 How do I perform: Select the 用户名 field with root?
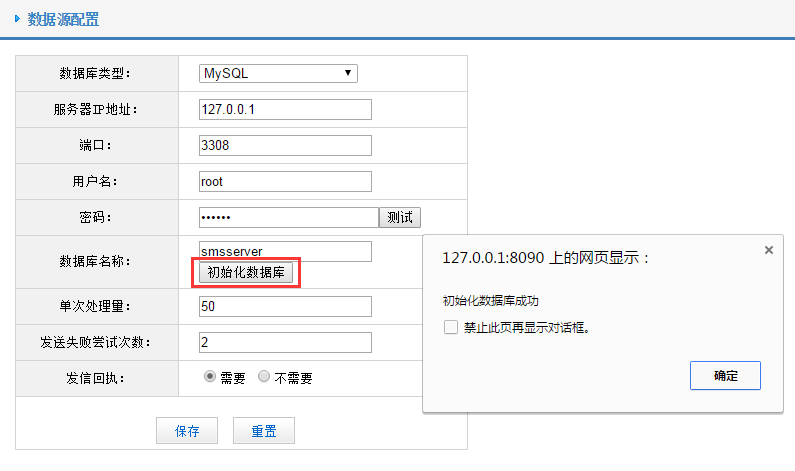285,181
